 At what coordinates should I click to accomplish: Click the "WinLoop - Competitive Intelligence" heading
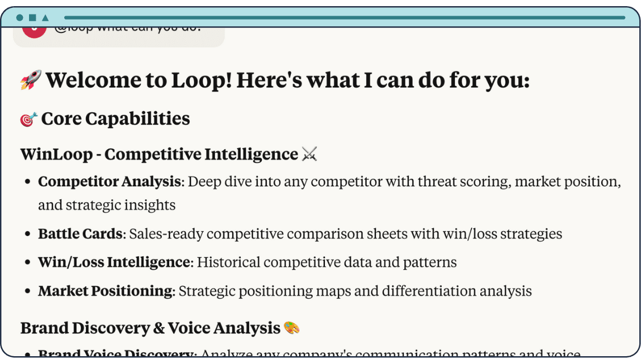pyautogui.click(x=159, y=154)
